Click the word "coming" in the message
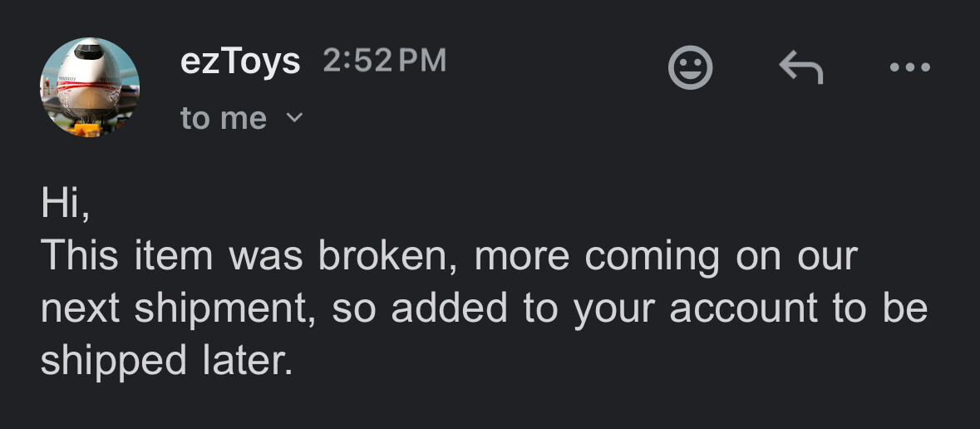The image size is (980, 429). pos(652,257)
